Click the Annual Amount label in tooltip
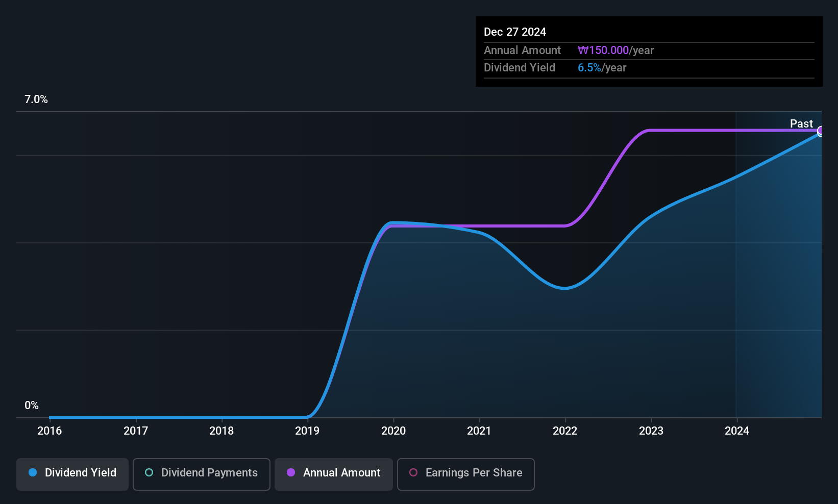 [x=522, y=51]
